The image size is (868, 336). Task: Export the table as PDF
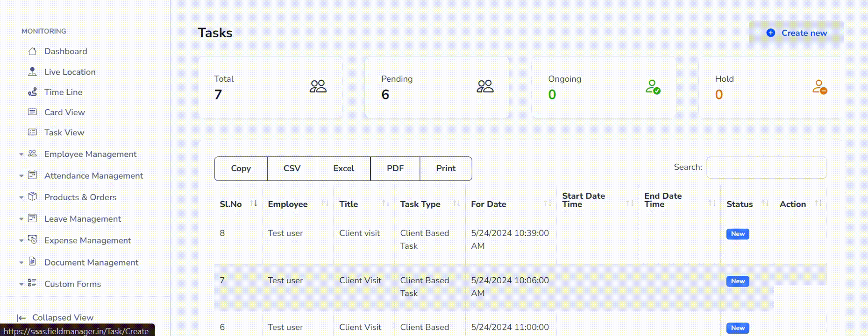coord(395,168)
